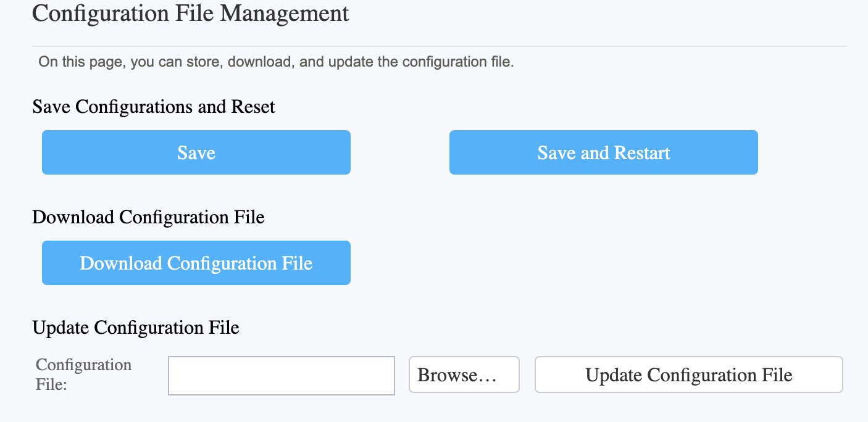The height and width of the screenshot is (422, 868).
Task: Store current settings using the Save button
Action: [x=196, y=152]
